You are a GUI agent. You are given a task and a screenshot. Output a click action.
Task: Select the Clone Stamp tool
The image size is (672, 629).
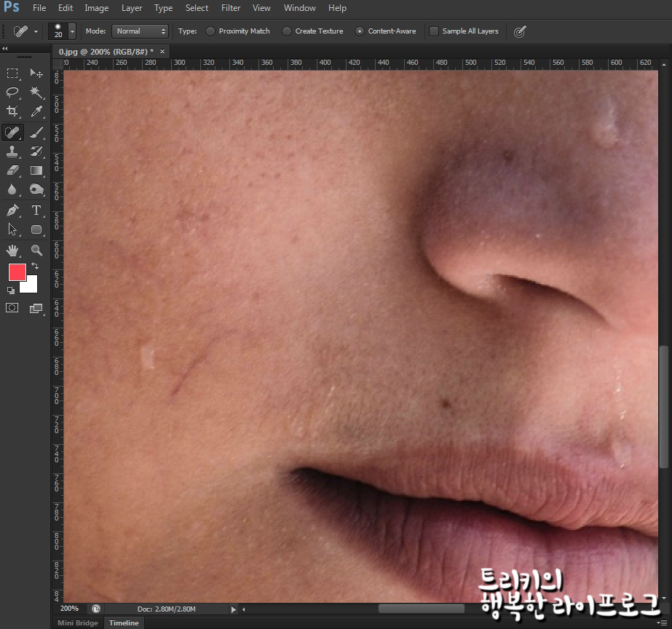pos(12,151)
